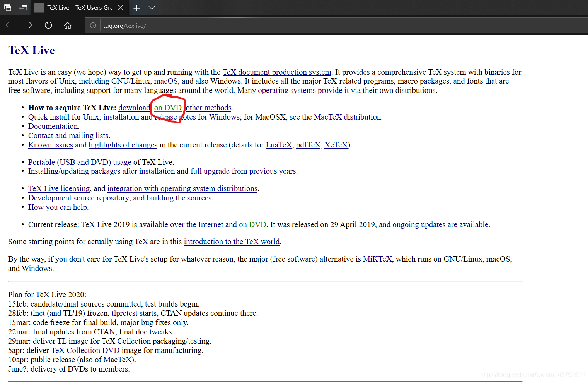Set these tabs aside icon
588x382 pixels.
pos(24,7)
